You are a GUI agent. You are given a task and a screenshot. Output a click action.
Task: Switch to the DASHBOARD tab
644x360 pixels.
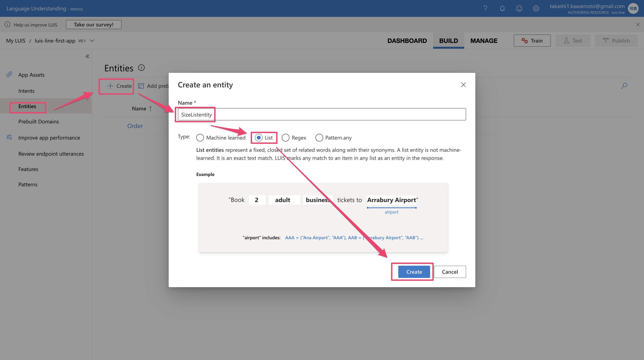tap(407, 40)
